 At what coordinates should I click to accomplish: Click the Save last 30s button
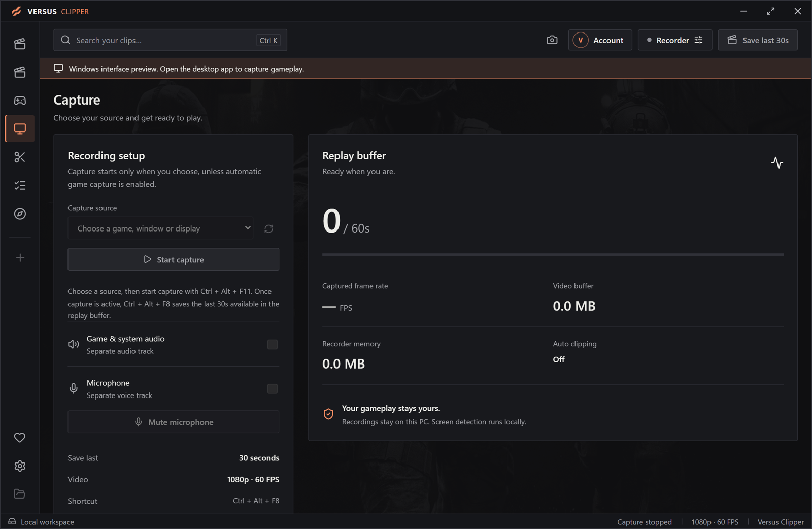[x=758, y=40]
